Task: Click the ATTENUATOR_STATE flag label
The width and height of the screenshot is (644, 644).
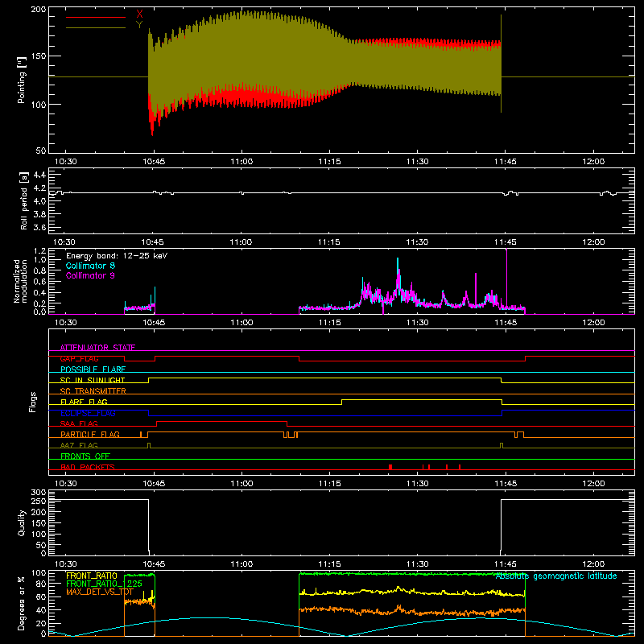Action: (97, 348)
